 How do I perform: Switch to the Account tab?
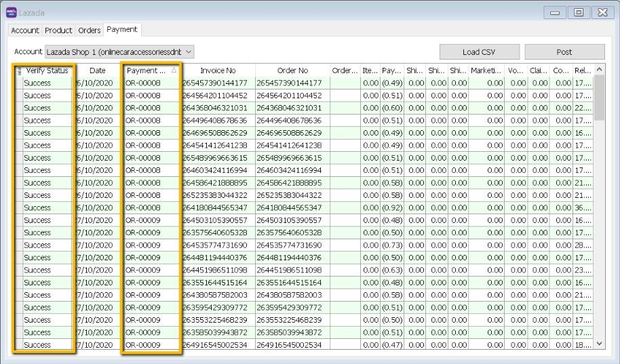click(x=25, y=31)
